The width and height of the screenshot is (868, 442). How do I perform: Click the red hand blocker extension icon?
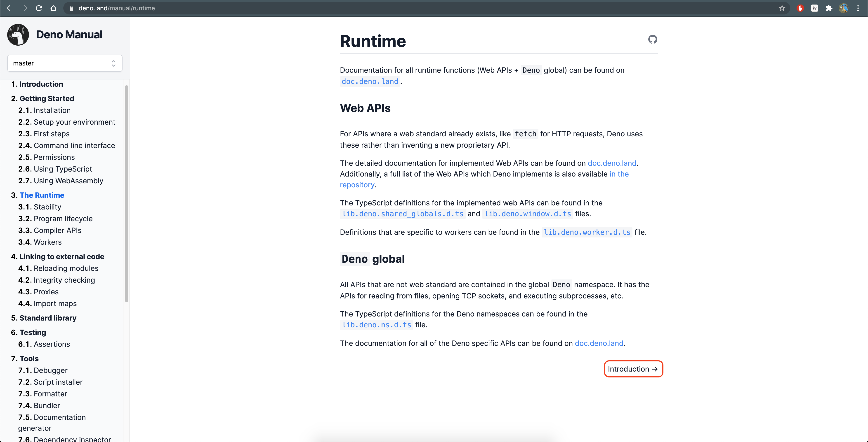coord(800,8)
